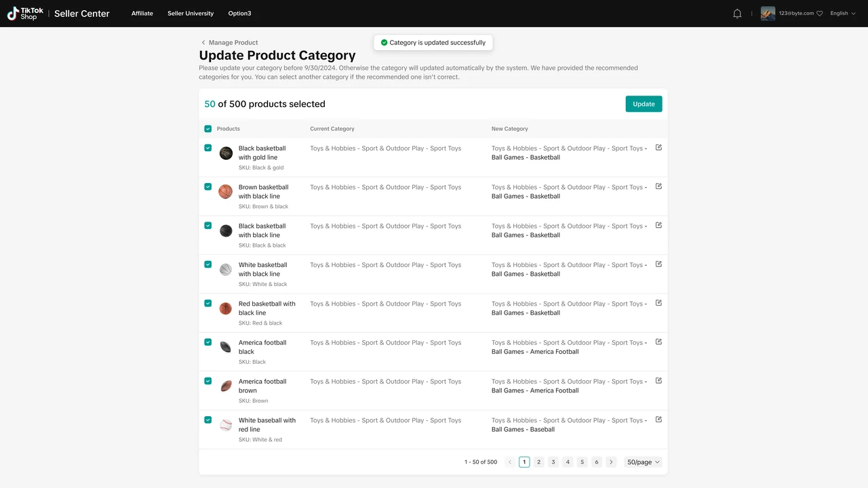
Task: Open the English language dropdown
Action: pos(843,14)
